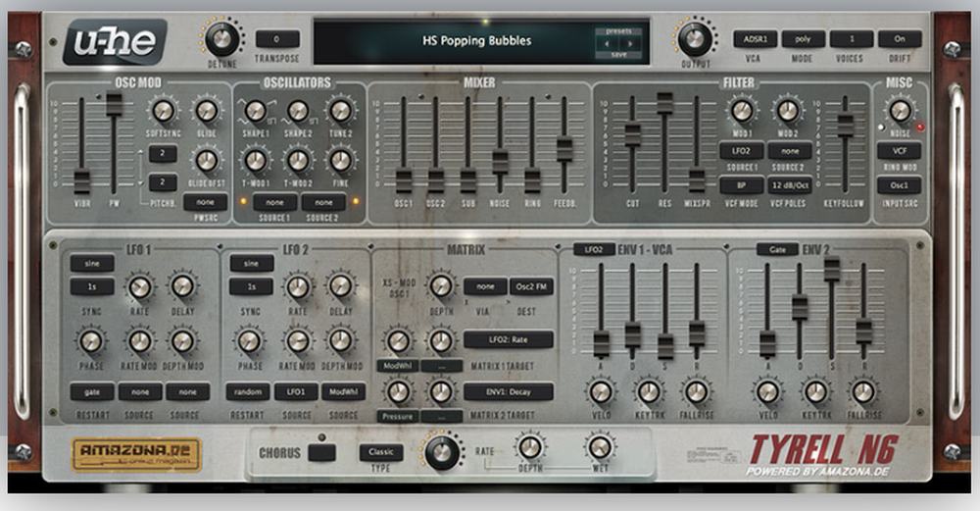Image resolution: width=980 pixels, height=511 pixels.
Task: Open filter Source 1 LFO2 selector
Action: click(741, 151)
